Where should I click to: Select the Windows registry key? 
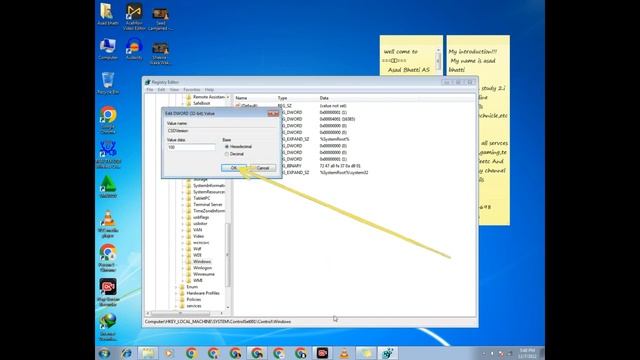pyautogui.click(x=202, y=262)
